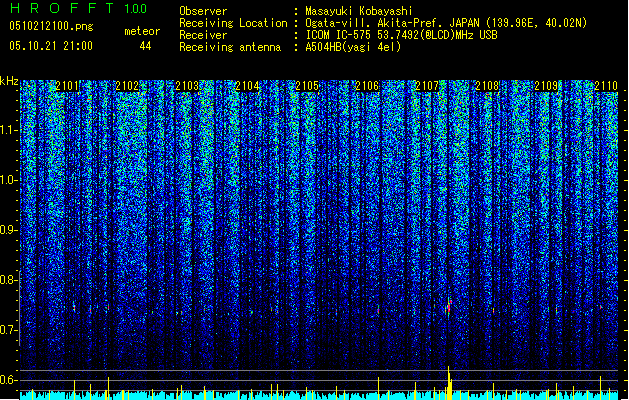Click the 2101 time marker

pos(67,86)
